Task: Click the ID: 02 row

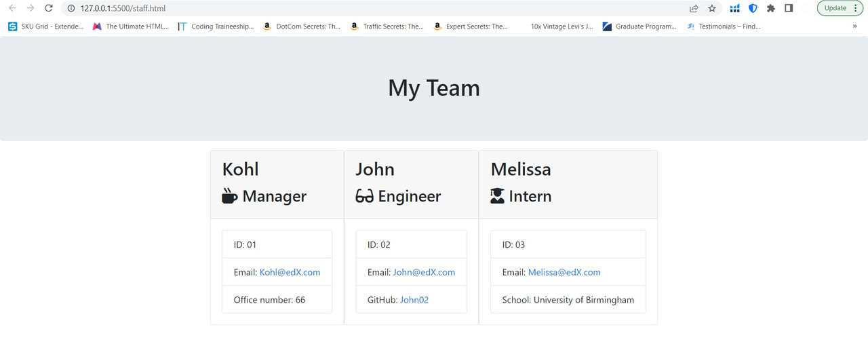Action: click(412, 244)
